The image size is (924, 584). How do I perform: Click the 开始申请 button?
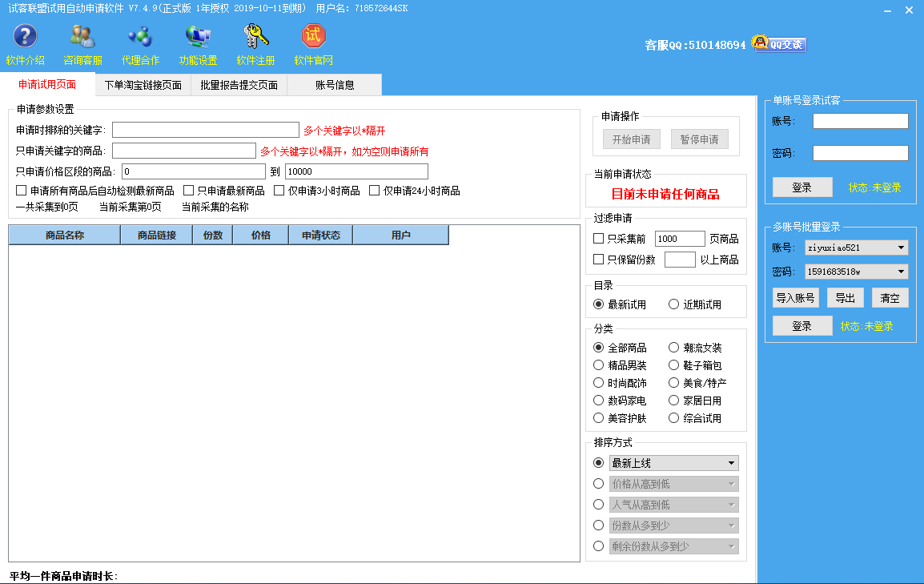point(631,139)
